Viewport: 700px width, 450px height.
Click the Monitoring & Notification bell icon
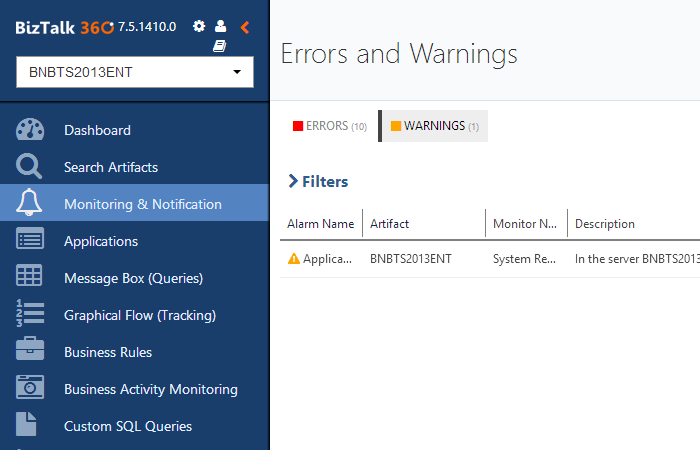[x=30, y=204]
